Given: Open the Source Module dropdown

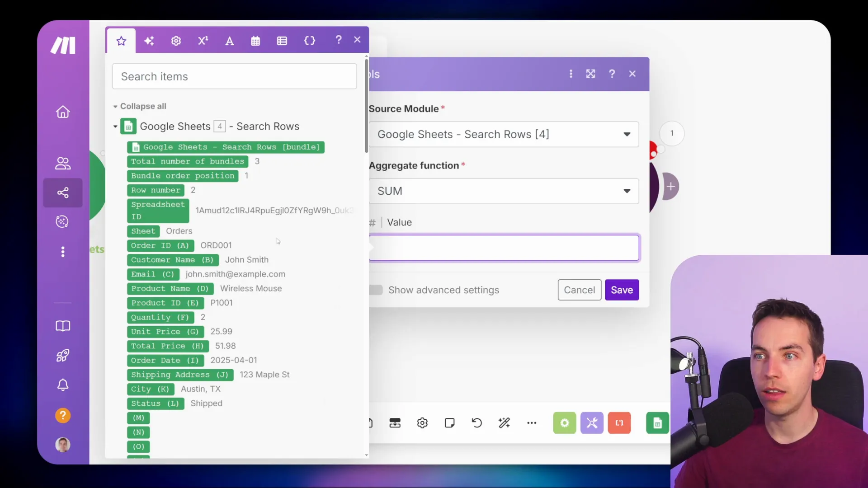Looking at the screenshot, I should pos(504,135).
